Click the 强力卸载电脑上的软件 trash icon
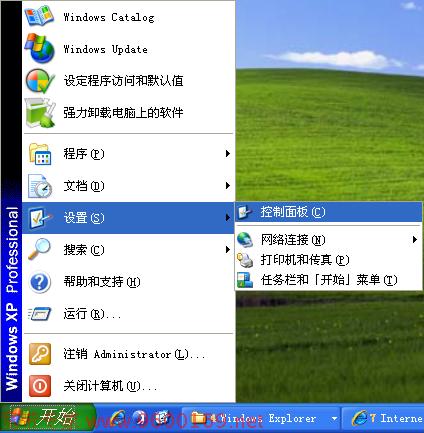The image size is (424, 433). point(40,113)
